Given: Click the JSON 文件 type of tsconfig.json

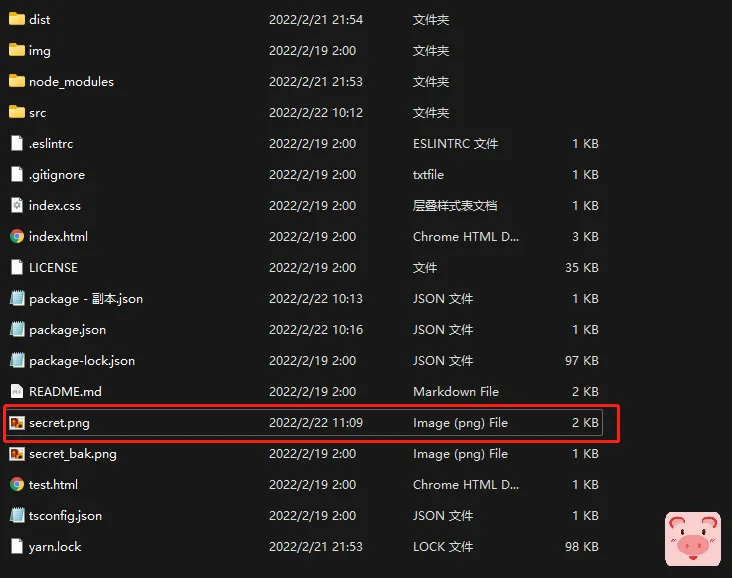Looking at the screenshot, I should pos(443,515).
